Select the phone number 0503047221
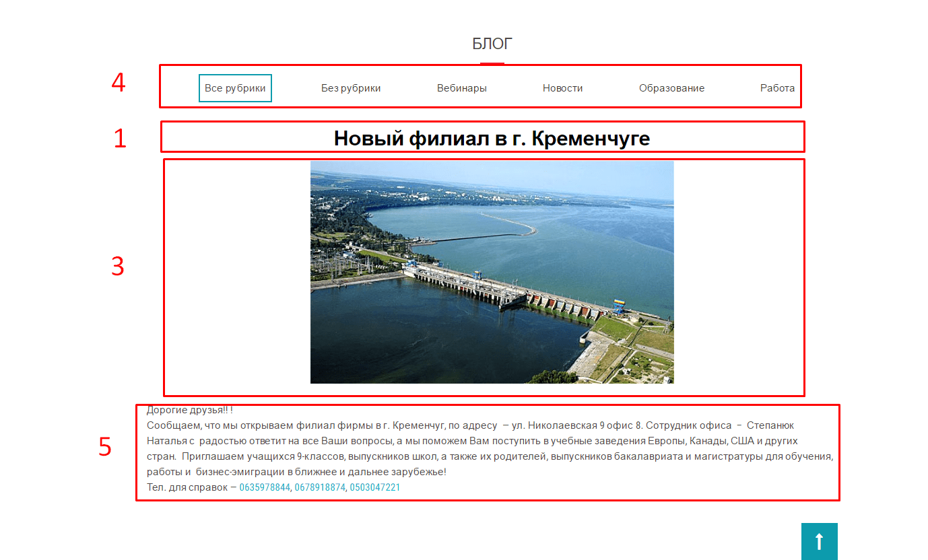The height and width of the screenshot is (560, 928). [375, 487]
